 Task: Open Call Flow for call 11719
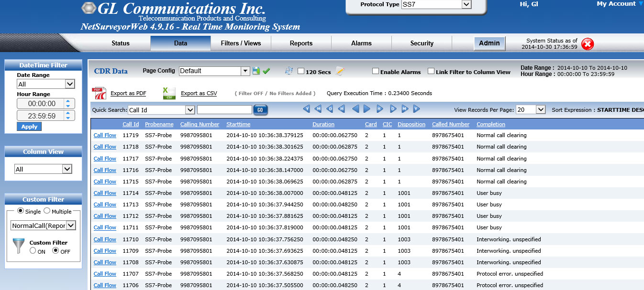(x=105, y=135)
